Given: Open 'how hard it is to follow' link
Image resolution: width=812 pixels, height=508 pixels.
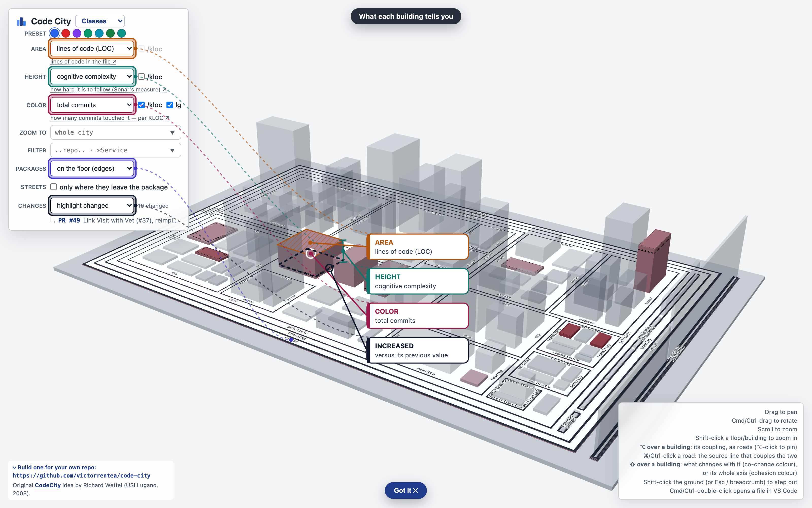Looking at the screenshot, I should 108,89.
